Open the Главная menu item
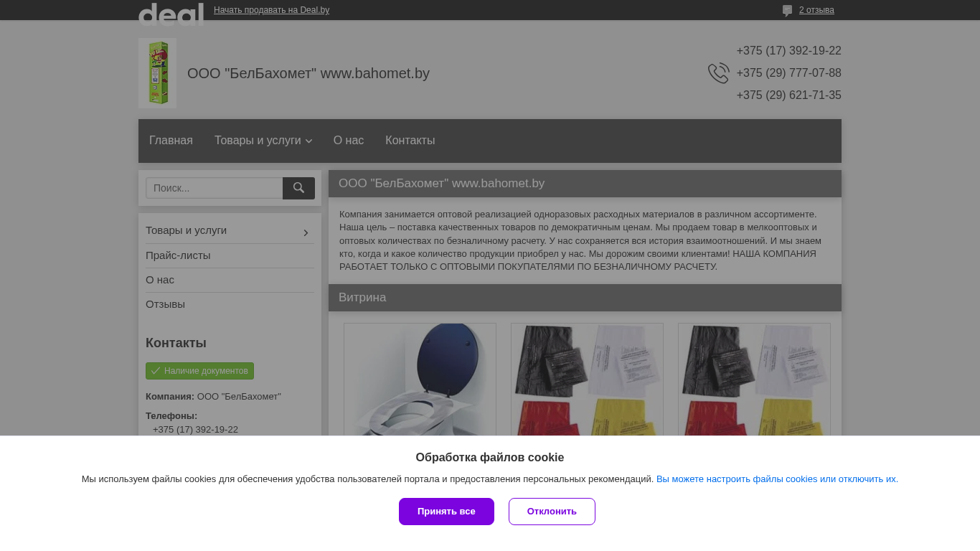980x551 pixels. tap(171, 141)
